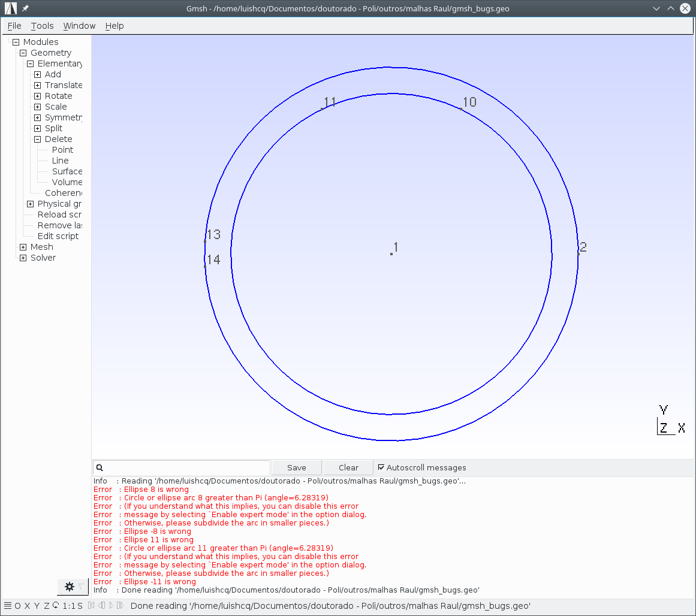The image size is (696, 616).
Task: Click the 'Done reading' status bar message
Action: tap(330, 606)
